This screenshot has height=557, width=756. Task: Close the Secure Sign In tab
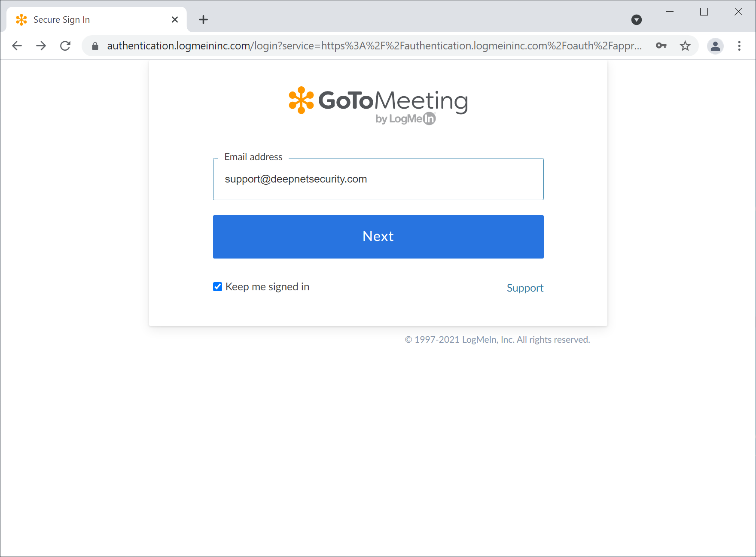[x=175, y=20]
